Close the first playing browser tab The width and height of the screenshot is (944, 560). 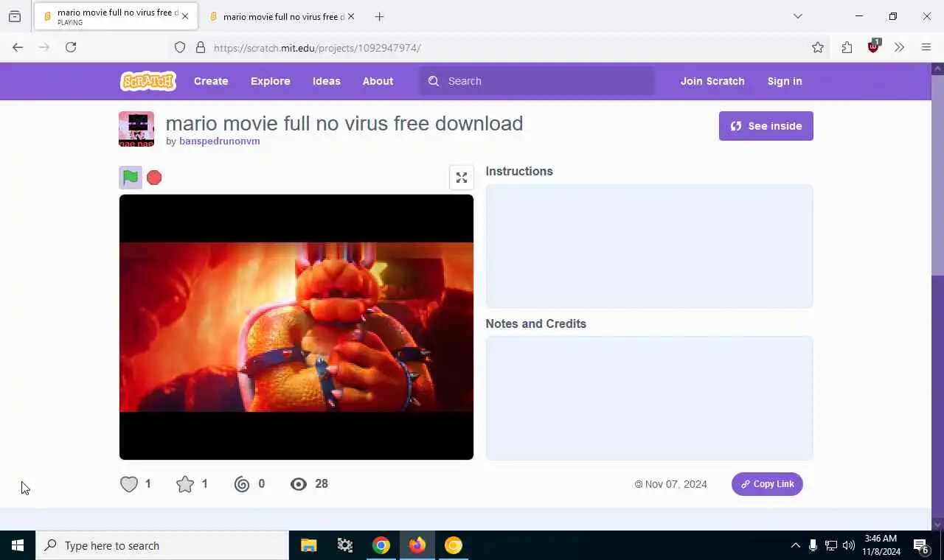[x=185, y=16]
